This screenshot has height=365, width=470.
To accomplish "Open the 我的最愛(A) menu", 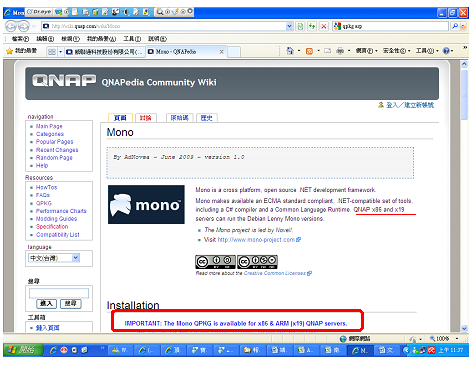I will point(101,39).
